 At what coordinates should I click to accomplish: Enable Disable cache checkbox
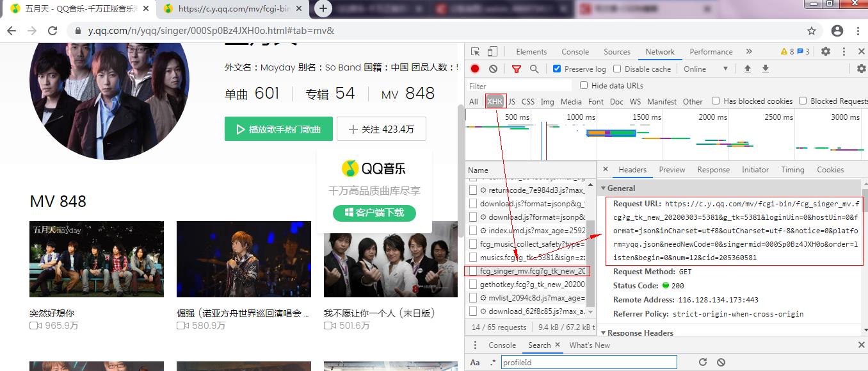coord(617,69)
